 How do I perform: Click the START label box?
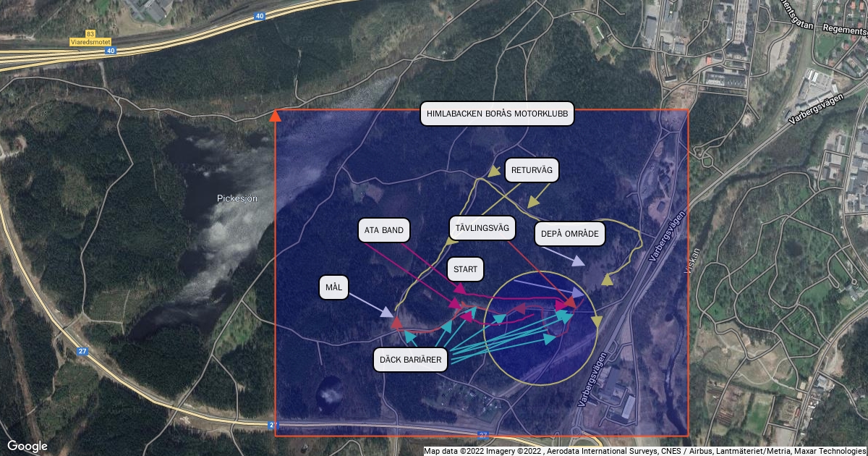(x=465, y=269)
